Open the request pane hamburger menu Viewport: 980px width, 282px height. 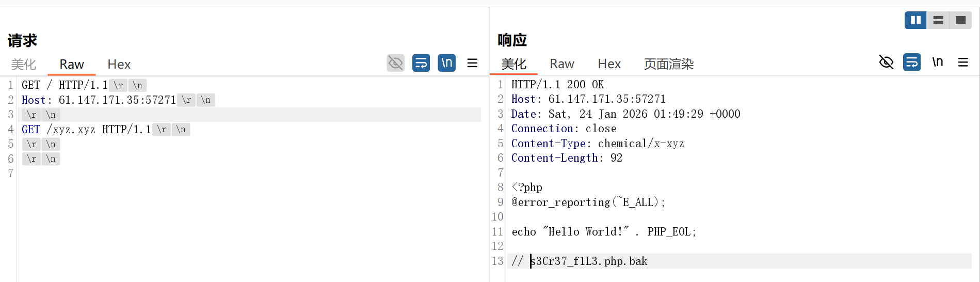click(472, 63)
